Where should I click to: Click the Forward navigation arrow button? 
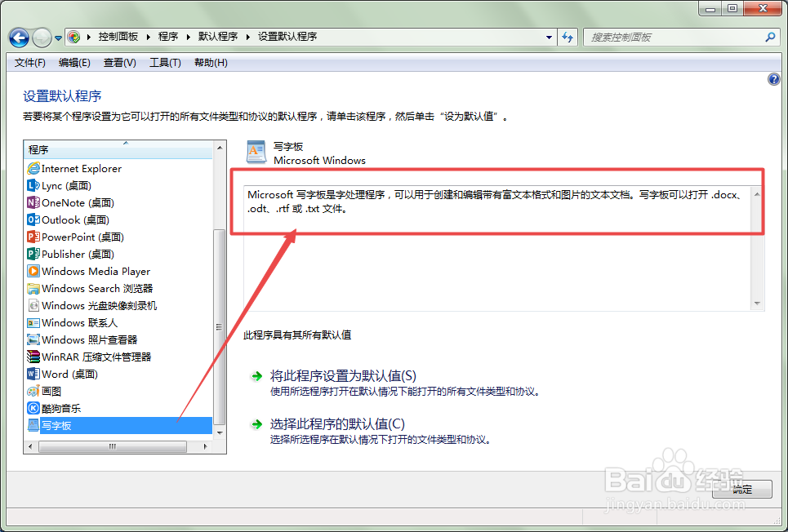tap(42, 38)
